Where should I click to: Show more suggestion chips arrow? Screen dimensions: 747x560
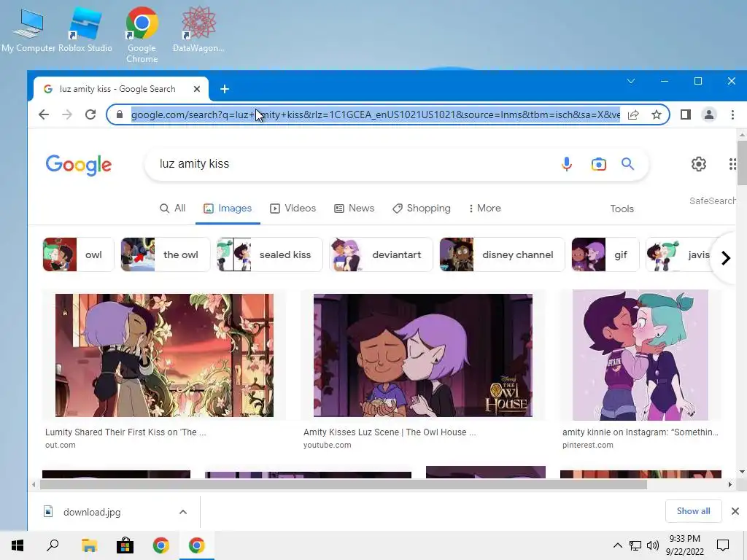pos(726,258)
